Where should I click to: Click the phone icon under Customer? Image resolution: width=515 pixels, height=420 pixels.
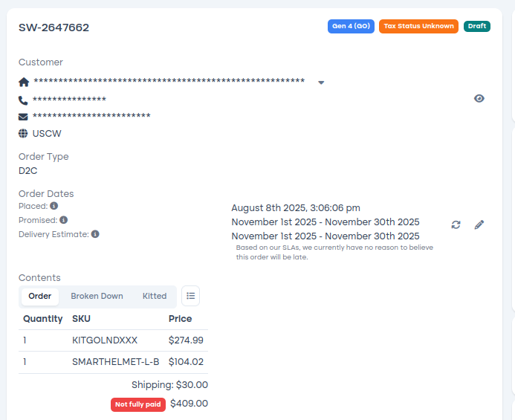pos(23,100)
